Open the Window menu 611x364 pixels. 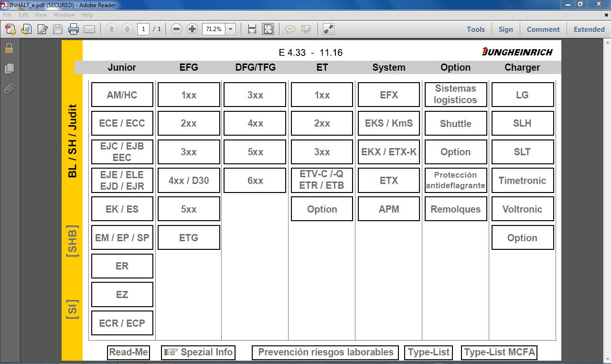(64, 15)
